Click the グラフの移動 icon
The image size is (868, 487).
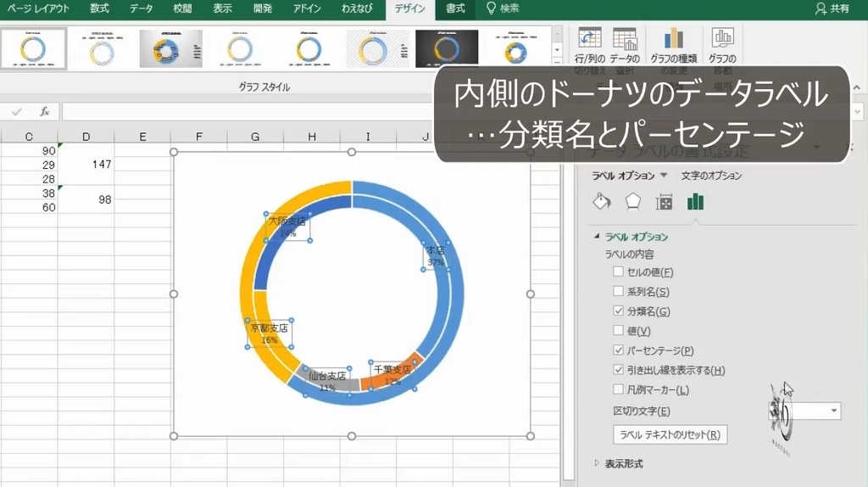(x=723, y=39)
